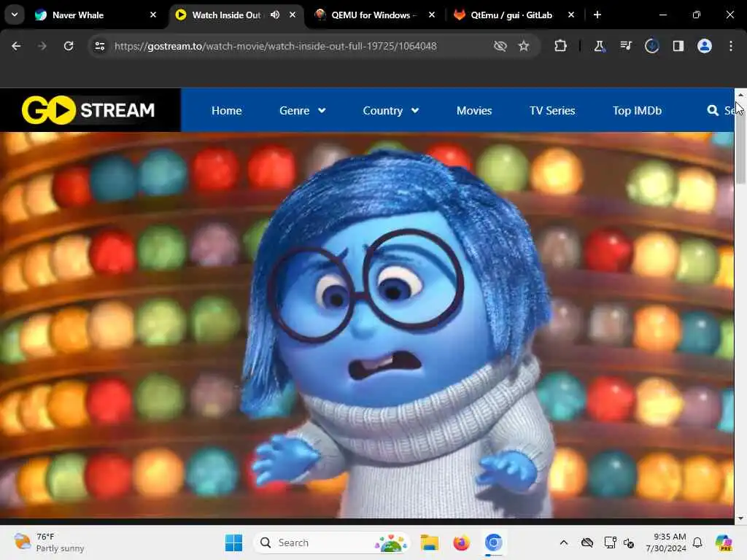Click the search magnifier in GoStream nav
The image size is (747, 560).
[713, 111]
